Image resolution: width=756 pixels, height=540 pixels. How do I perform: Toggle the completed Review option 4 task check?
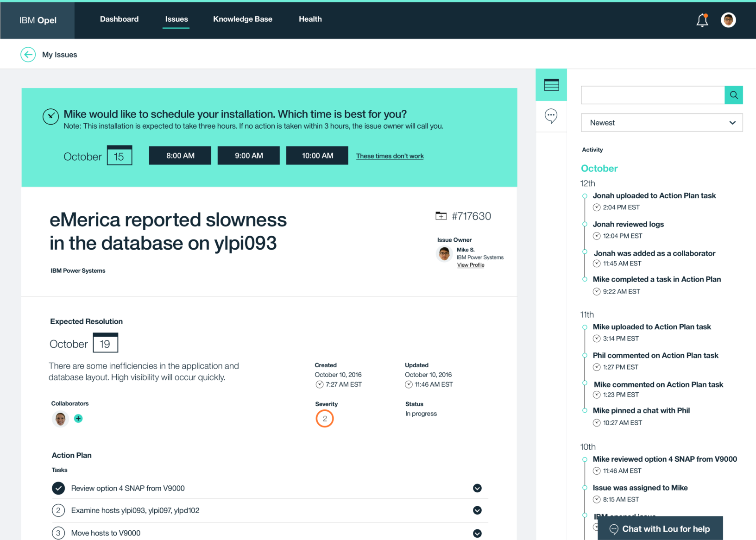(58, 488)
